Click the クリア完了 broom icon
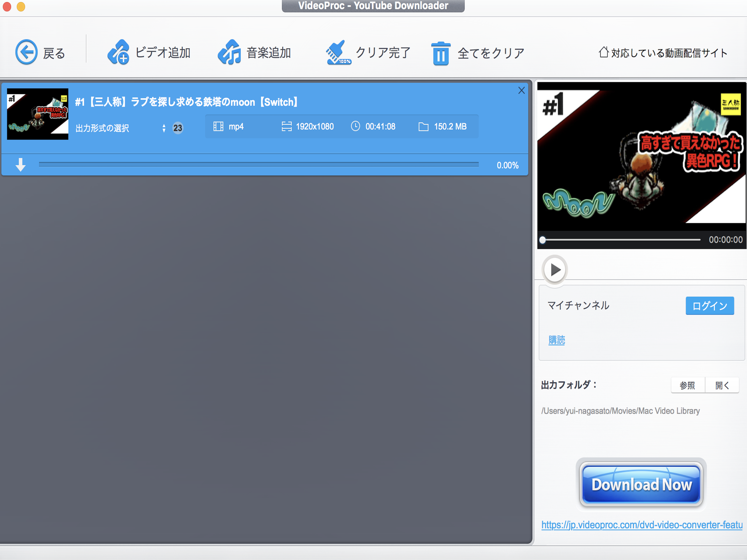The image size is (747, 560). tap(338, 52)
